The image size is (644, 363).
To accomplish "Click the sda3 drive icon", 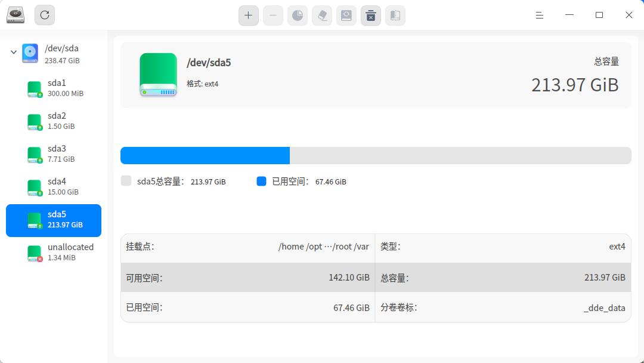I will point(35,155).
